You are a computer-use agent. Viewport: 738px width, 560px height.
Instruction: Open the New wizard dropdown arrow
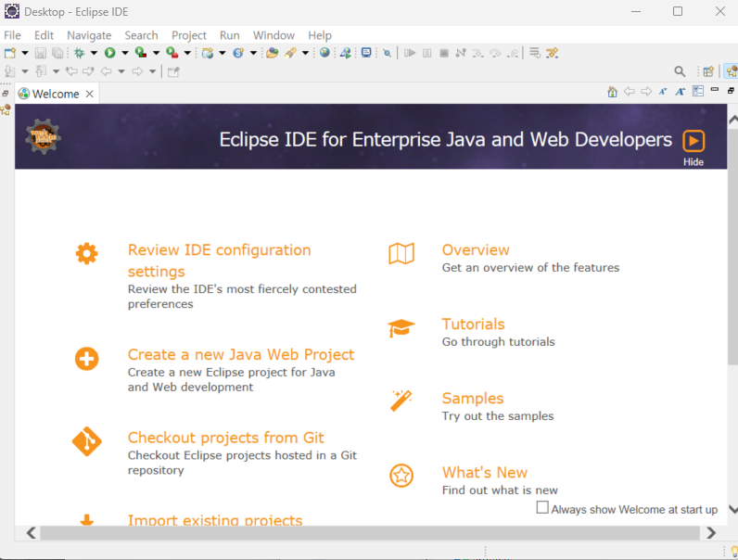pos(25,53)
